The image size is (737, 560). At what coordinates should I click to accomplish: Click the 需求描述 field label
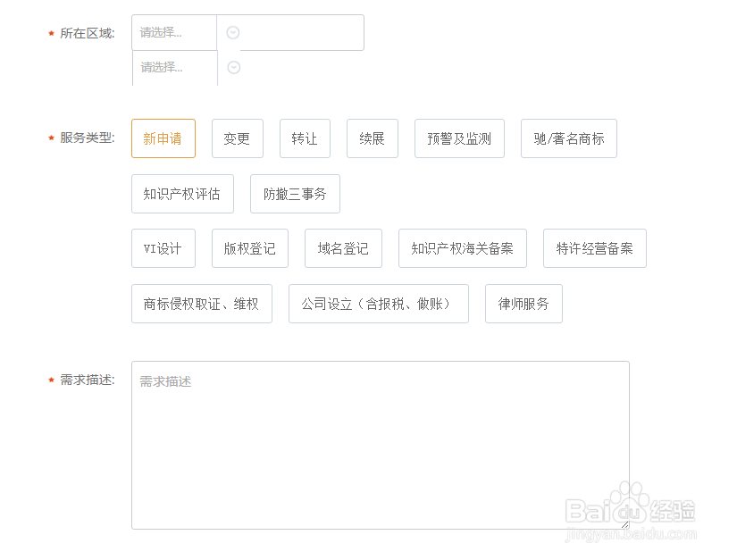click(87, 380)
